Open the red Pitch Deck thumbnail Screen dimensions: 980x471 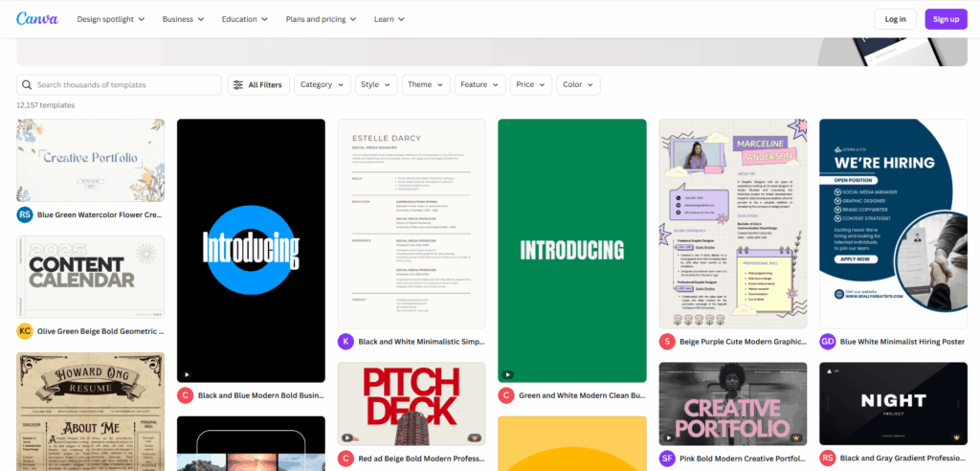tap(412, 403)
